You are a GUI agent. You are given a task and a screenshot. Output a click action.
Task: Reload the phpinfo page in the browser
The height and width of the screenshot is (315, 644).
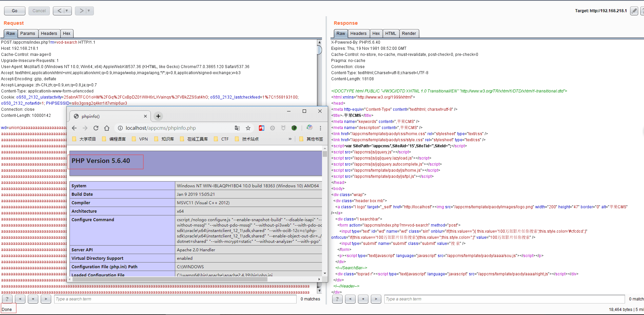(96, 128)
